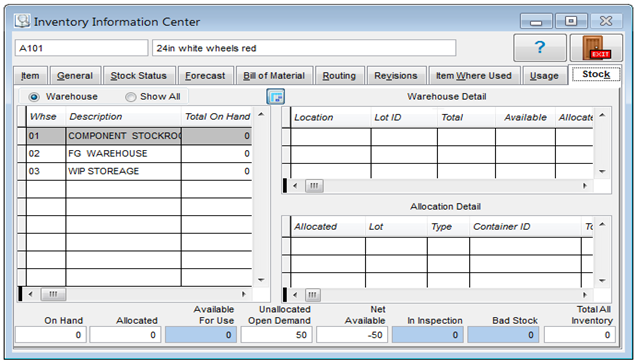Switch to the Forecast tab
The width and height of the screenshot is (637, 363).
206,76
